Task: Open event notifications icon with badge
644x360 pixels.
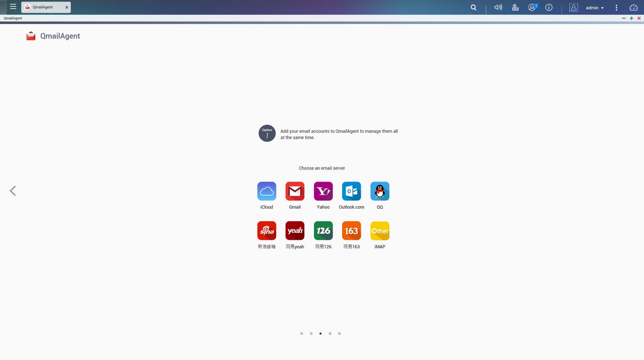Action: coord(532,8)
